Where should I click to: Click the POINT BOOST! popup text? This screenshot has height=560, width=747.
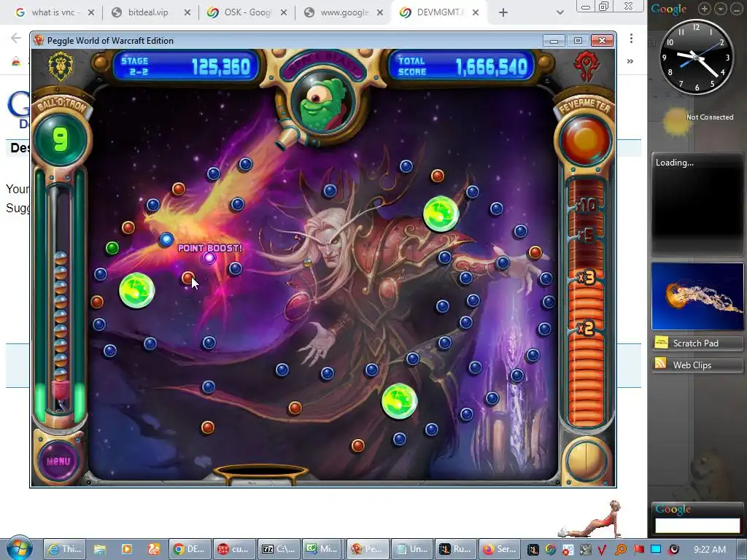coord(209,248)
